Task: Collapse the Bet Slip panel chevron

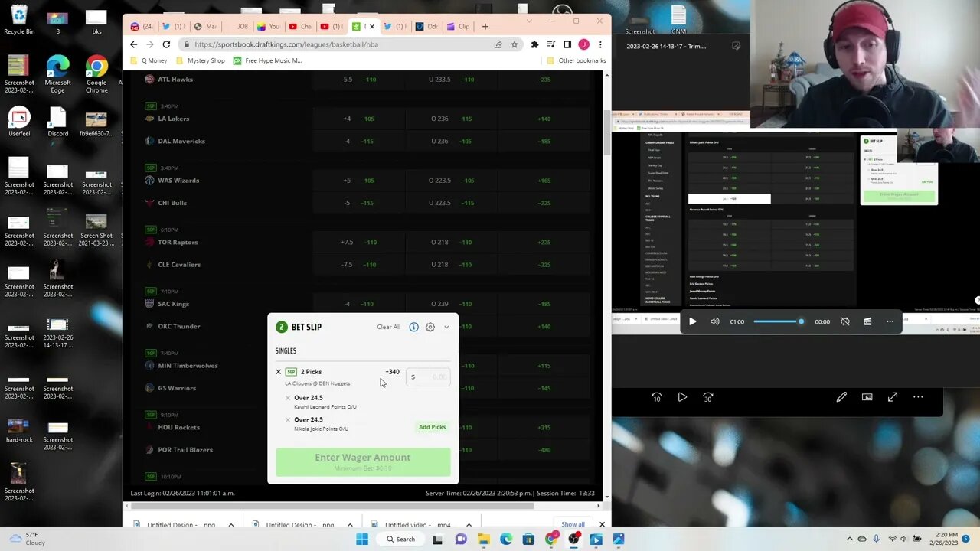Action: (x=446, y=328)
